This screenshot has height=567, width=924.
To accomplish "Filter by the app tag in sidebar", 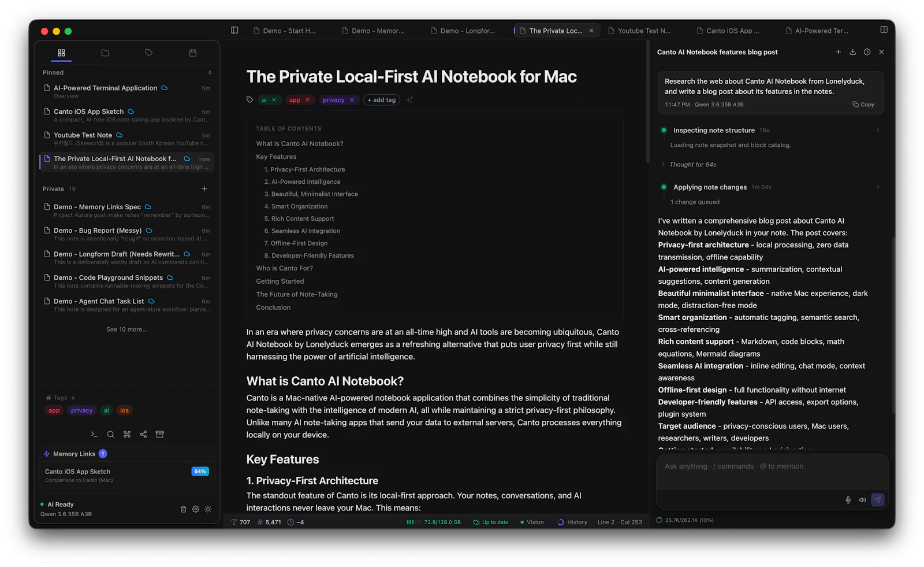I will pyautogui.click(x=54, y=410).
